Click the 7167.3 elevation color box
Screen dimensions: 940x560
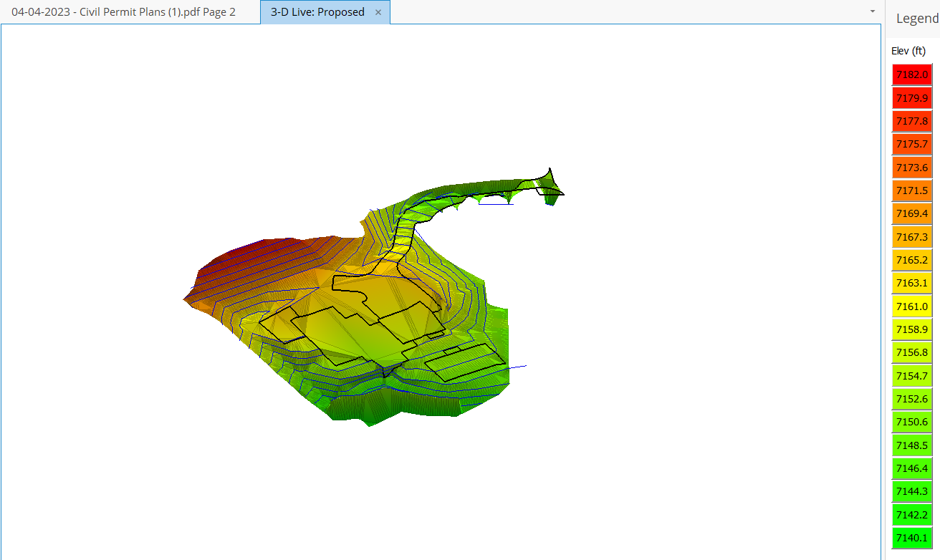(x=911, y=237)
